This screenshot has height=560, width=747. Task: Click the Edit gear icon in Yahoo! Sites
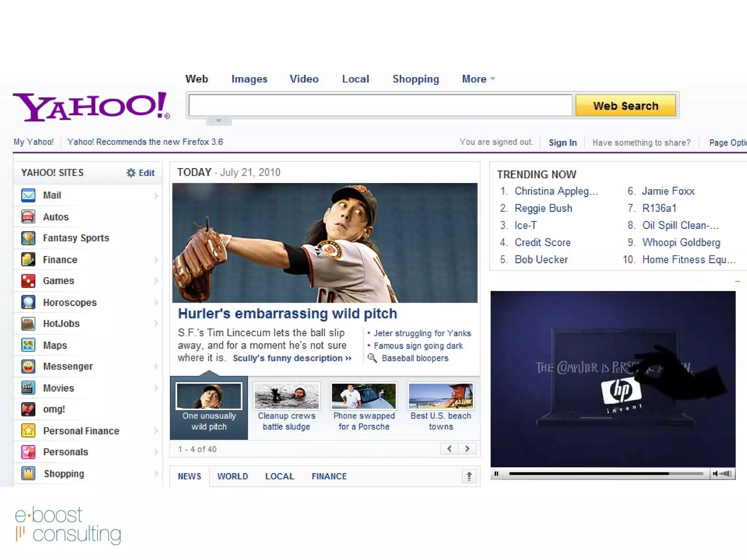click(131, 173)
